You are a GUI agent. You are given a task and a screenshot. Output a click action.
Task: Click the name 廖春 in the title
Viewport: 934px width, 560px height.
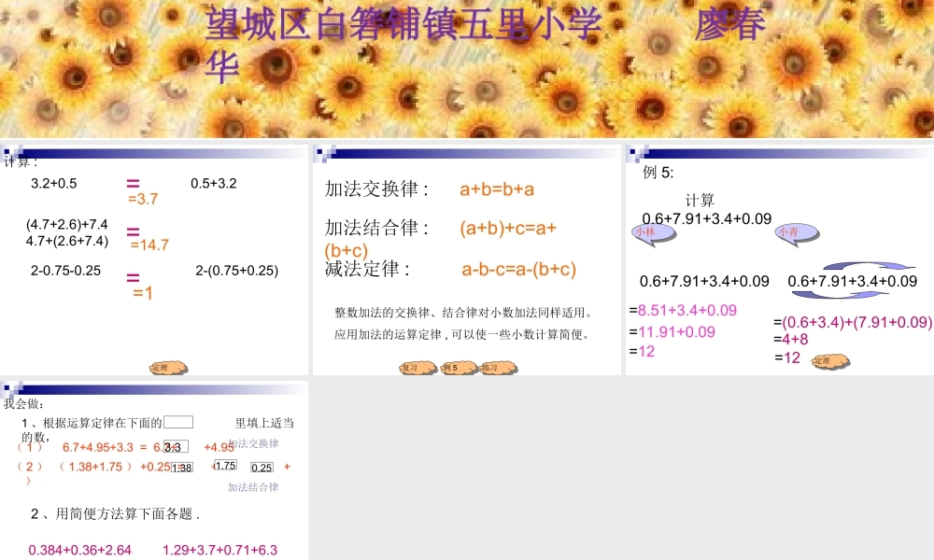729,25
